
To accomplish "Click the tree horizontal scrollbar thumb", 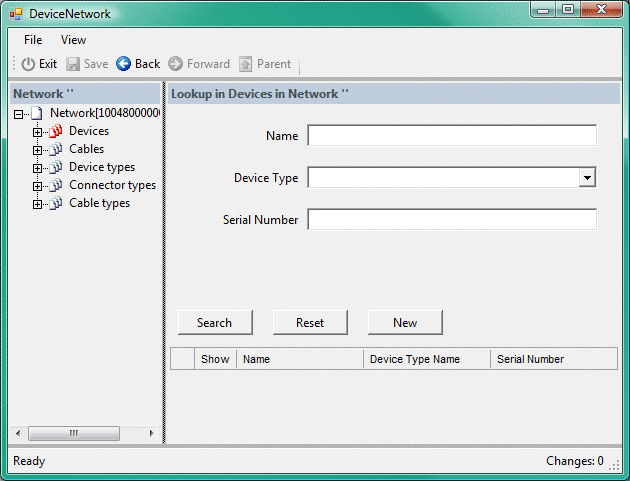I will 74,433.
